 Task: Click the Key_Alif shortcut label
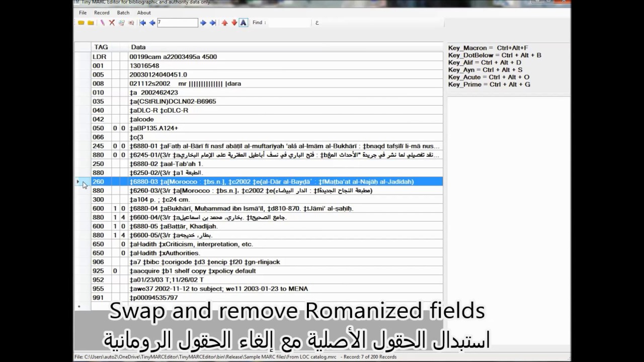coord(485,63)
